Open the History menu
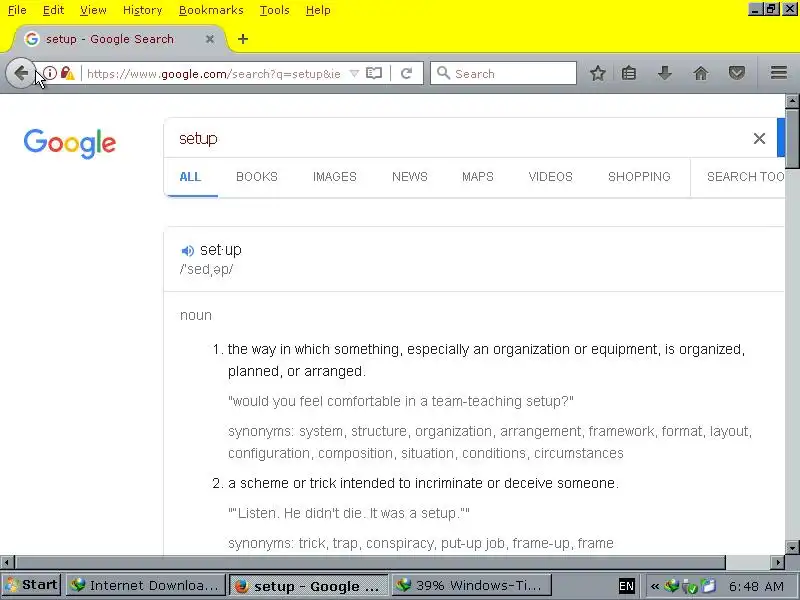The height and width of the screenshot is (600, 800). [x=142, y=10]
